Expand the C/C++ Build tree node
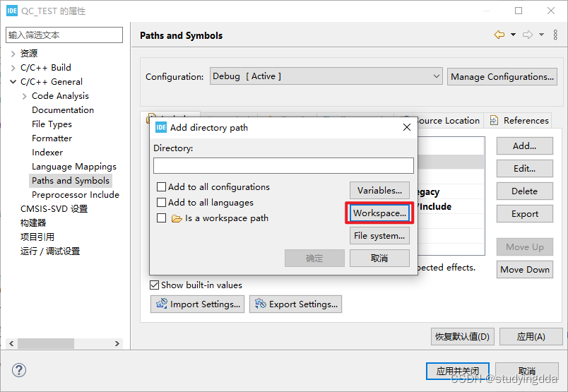 coord(13,68)
